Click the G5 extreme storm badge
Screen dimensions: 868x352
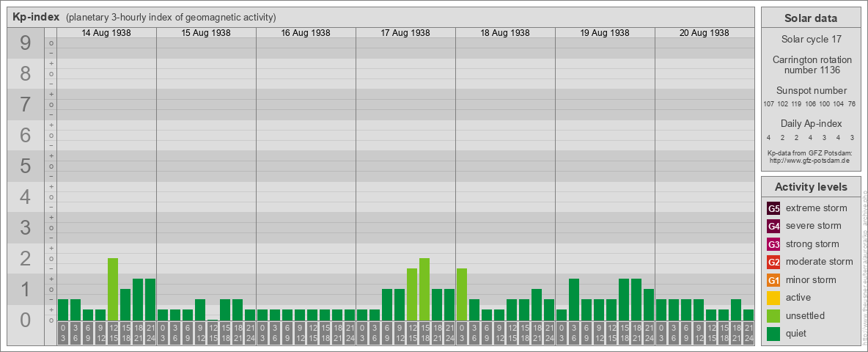pos(774,209)
